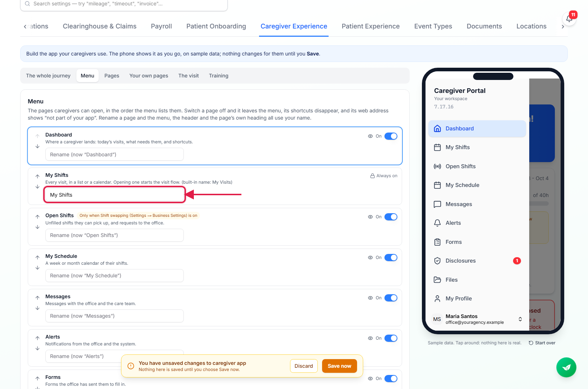
Task: Select the Pages sub-tab
Action: [x=112, y=76]
